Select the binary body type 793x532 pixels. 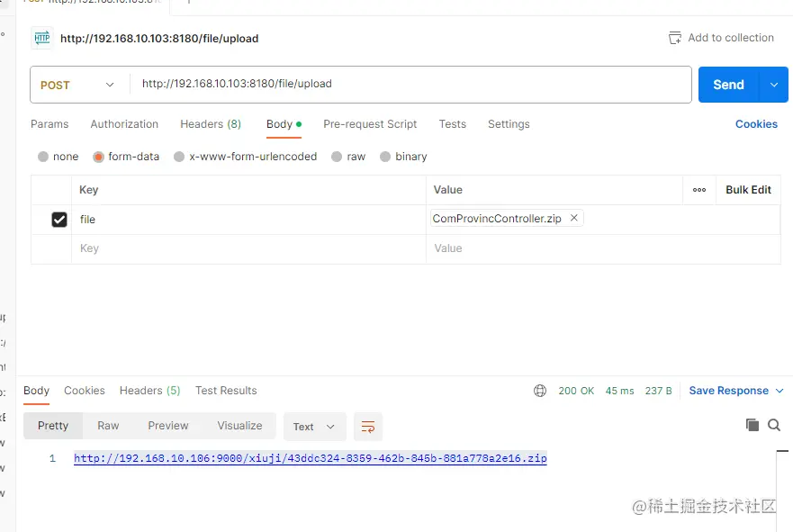click(x=385, y=157)
